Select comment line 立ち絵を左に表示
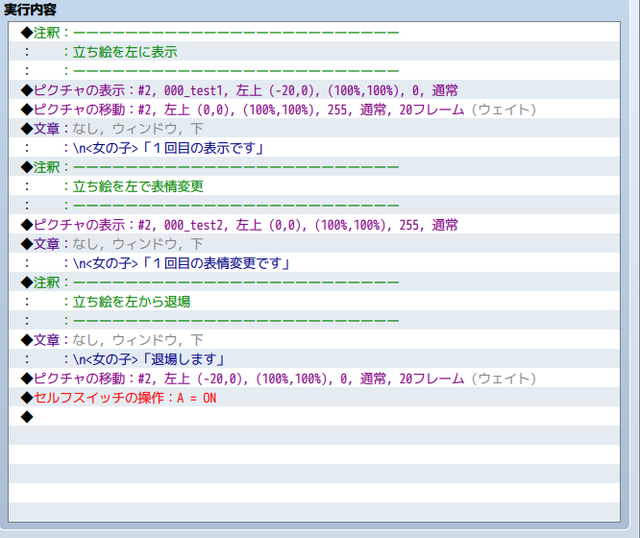Viewport: 640px width, 538px height. [x=314, y=51]
